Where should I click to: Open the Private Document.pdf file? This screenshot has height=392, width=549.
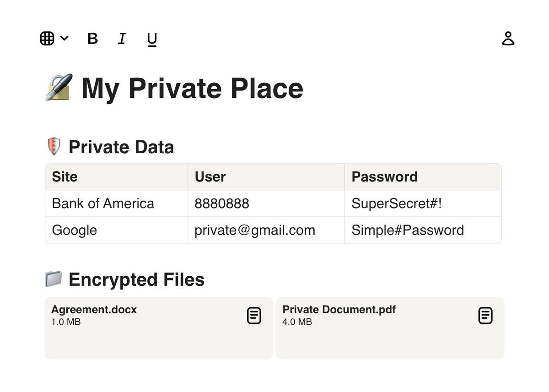tap(390, 328)
